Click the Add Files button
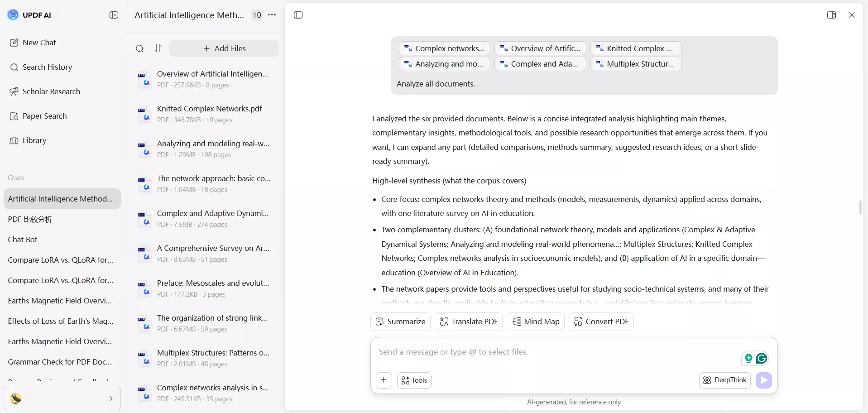 coord(224,48)
